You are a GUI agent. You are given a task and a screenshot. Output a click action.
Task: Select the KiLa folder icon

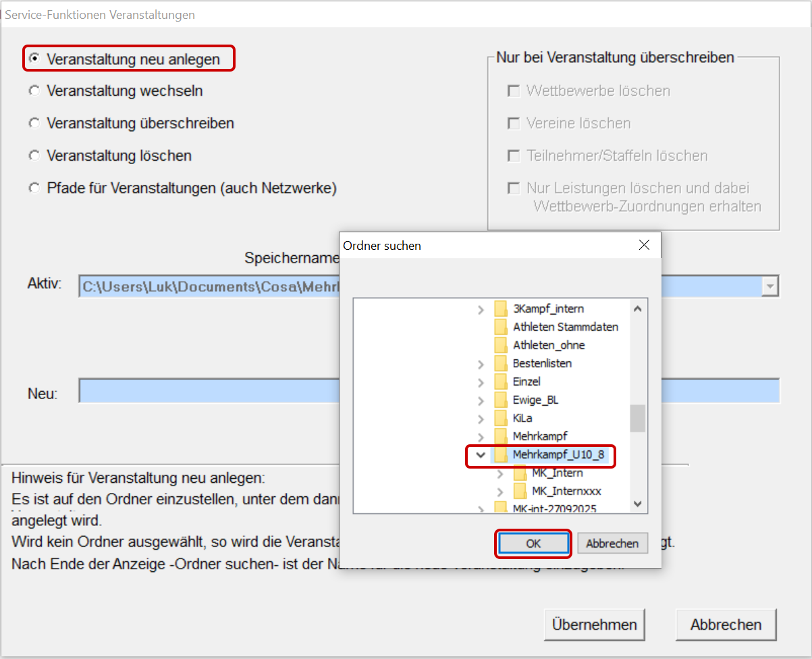[x=501, y=418]
